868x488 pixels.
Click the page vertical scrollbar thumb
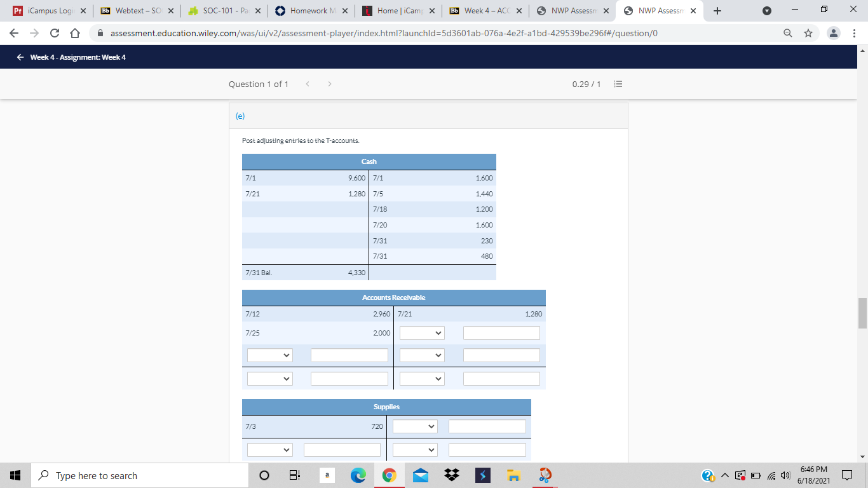[x=862, y=313]
